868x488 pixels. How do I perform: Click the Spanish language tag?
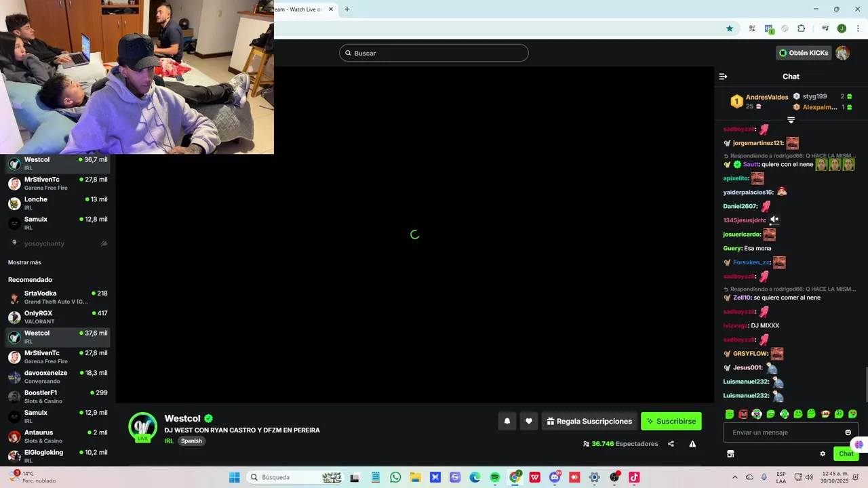click(191, 441)
